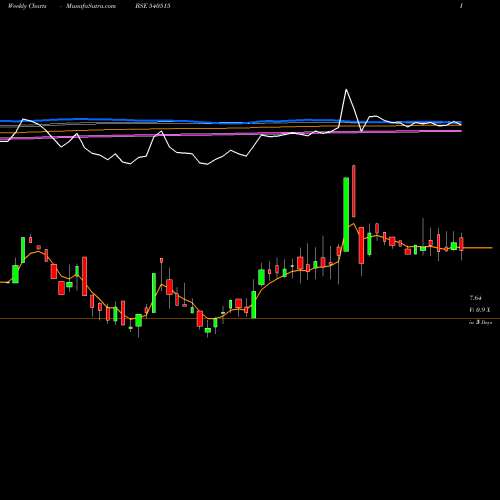Click the 'in 3 Days' label
The height and width of the screenshot is (500, 500).
[480, 323]
